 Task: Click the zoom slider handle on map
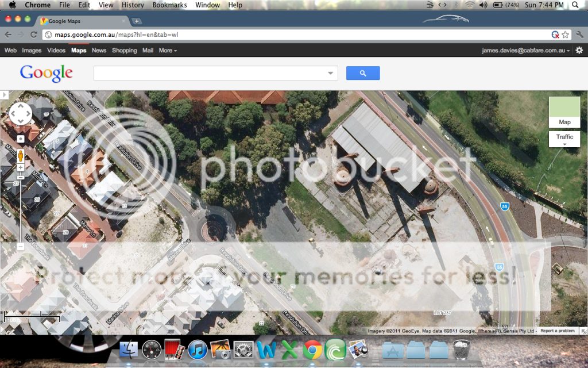point(21,177)
